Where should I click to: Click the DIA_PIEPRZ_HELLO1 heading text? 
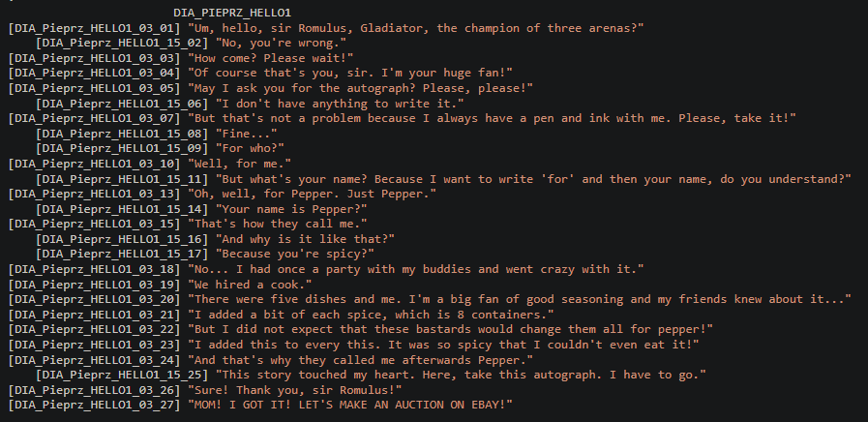pyautogui.click(x=232, y=13)
